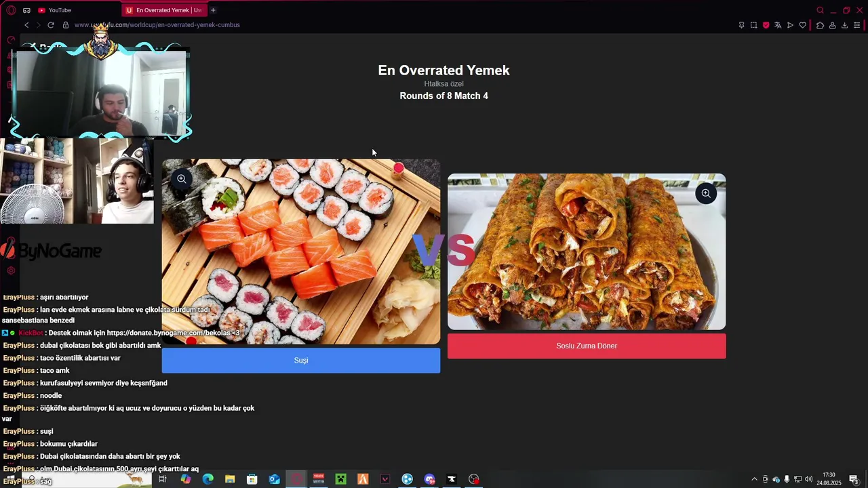The image size is (868, 488).
Task: Go back to the previous page
Action: pos(26,25)
